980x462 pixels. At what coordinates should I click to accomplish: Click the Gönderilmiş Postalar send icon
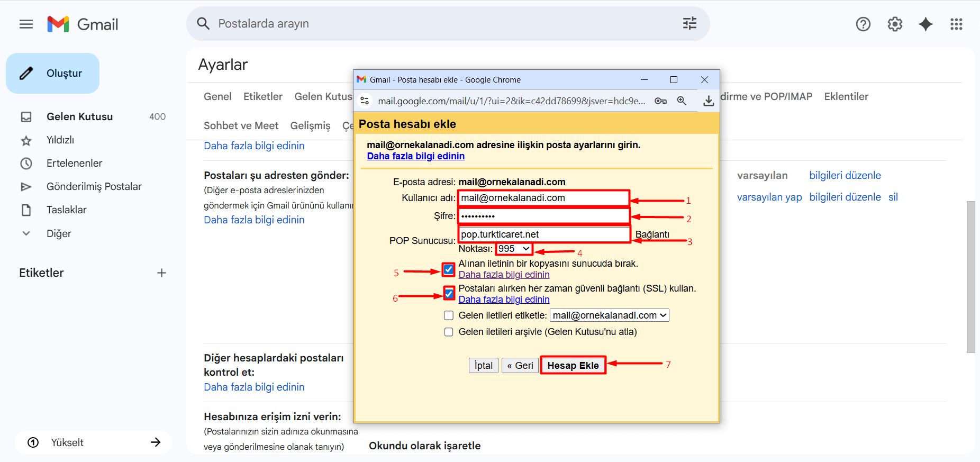coord(26,187)
